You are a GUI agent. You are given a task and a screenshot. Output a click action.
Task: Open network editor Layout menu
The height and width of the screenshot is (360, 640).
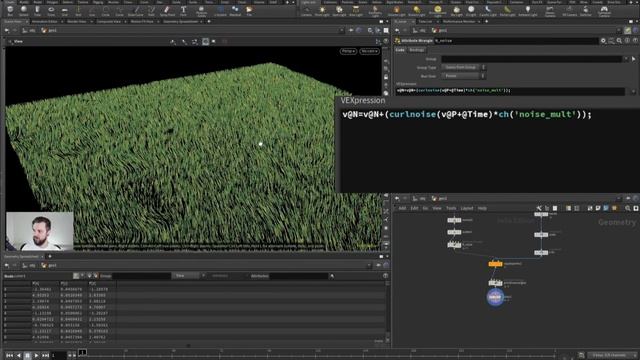pos(467,208)
